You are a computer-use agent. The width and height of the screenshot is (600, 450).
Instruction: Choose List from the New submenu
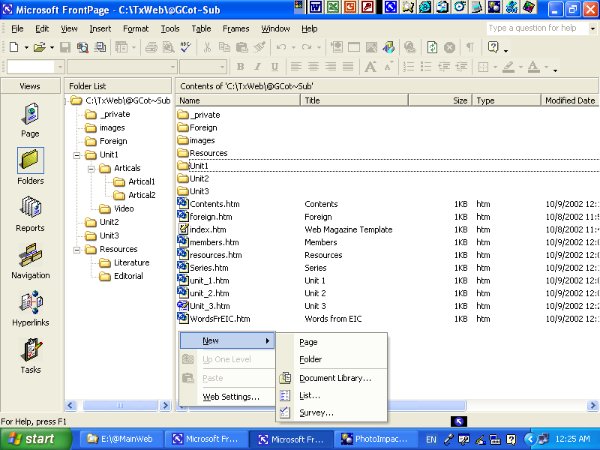coord(332,395)
